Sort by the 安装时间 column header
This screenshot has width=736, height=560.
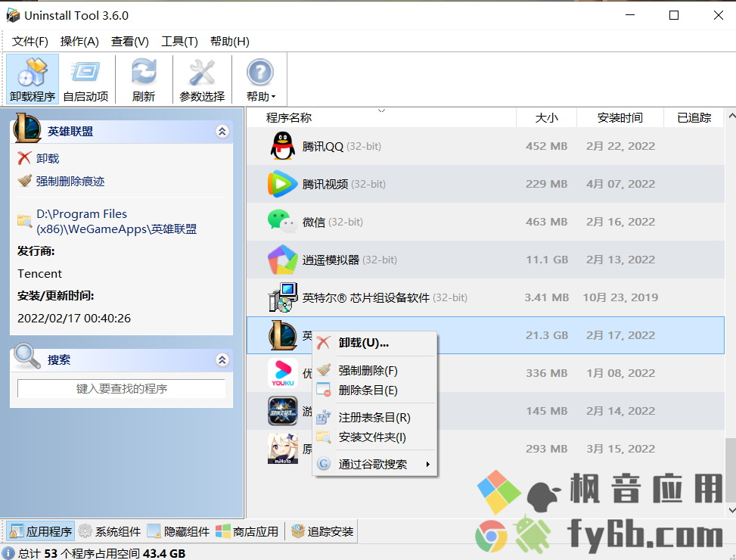click(620, 118)
